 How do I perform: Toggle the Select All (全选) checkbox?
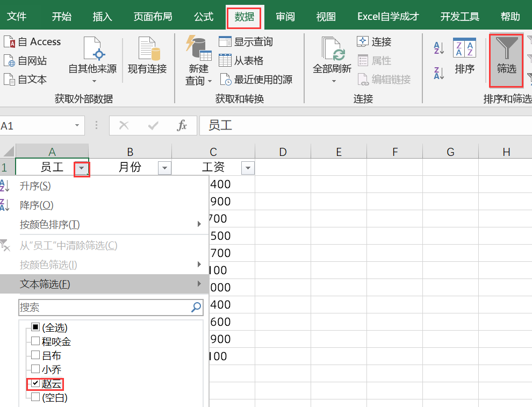[x=35, y=327]
